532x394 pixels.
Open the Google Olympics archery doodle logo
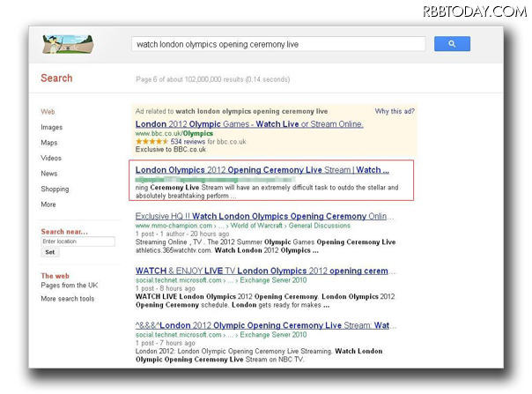[68, 44]
